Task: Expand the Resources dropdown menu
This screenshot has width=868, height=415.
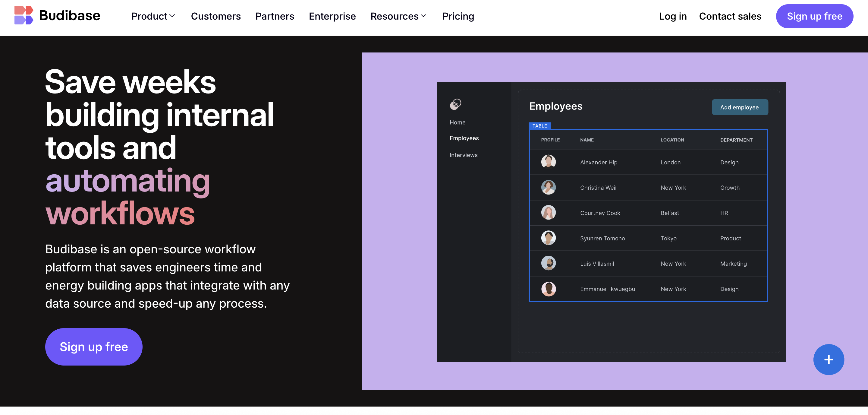Action: tap(398, 16)
